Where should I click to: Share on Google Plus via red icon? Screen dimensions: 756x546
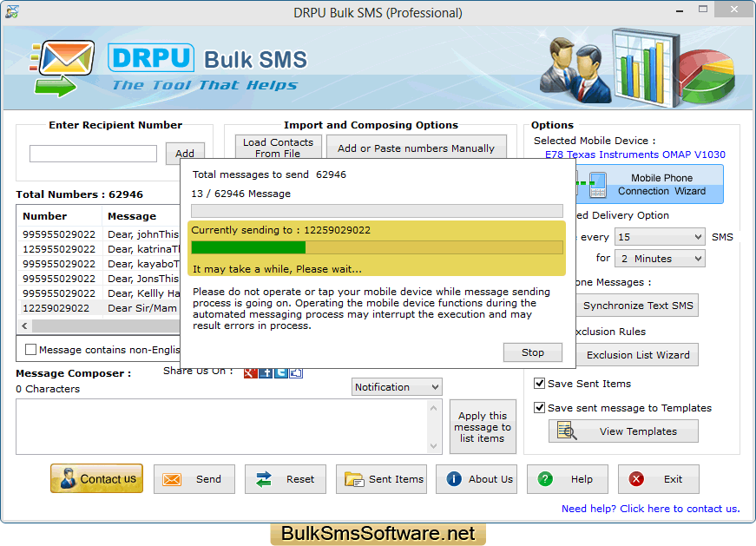pos(251,373)
